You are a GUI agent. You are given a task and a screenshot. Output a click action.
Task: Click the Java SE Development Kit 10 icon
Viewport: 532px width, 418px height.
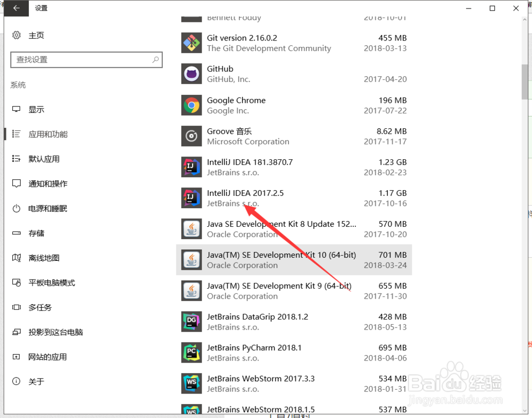point(192,260)
